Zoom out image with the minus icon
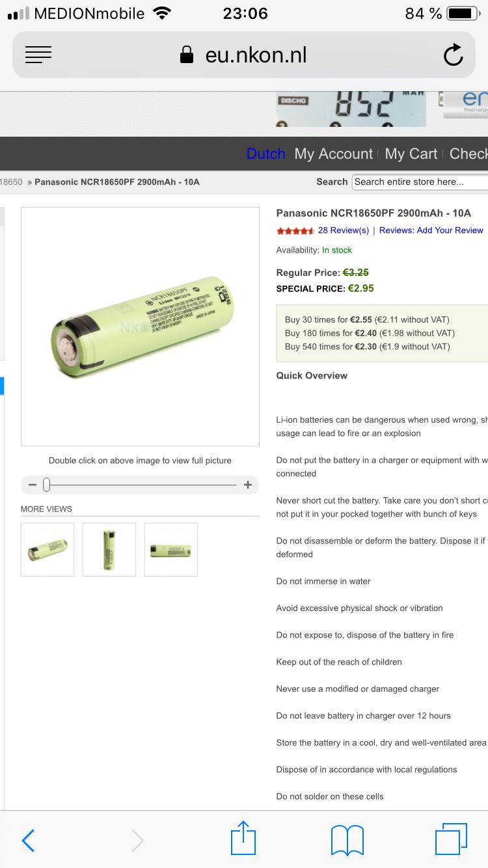This screenshot has width=488, height=868. 33,485
